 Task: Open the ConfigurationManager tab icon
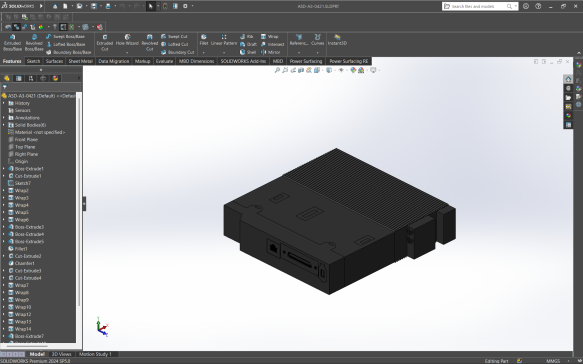click(31, 78)
